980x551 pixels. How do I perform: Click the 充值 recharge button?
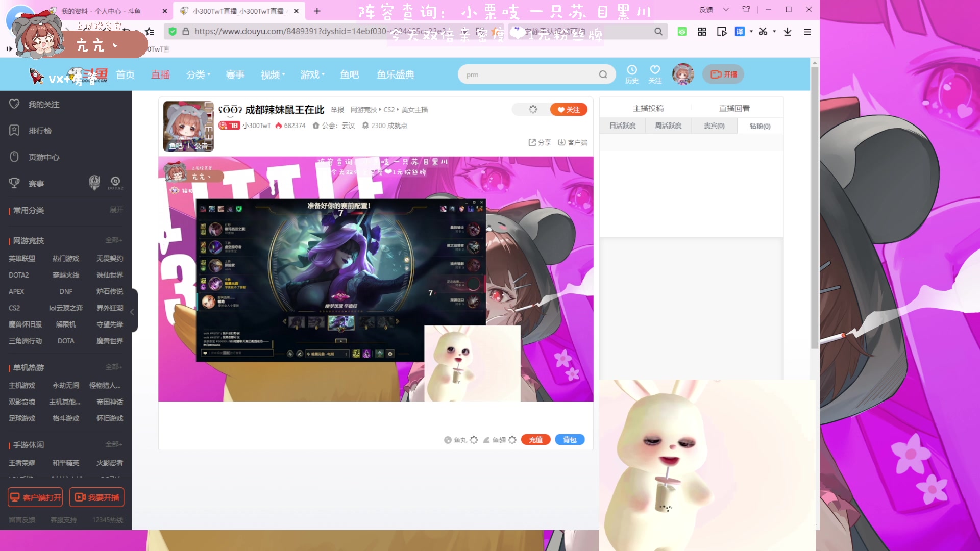coord(535,440)
